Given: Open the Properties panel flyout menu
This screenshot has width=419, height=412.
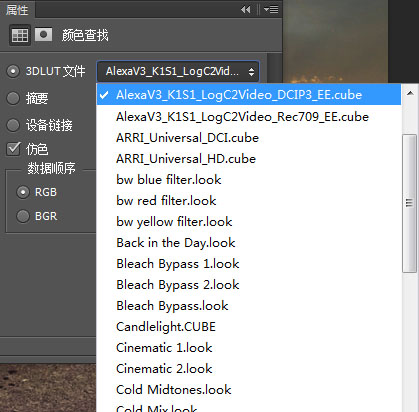Looking at the screenshot, I should 271,10.
